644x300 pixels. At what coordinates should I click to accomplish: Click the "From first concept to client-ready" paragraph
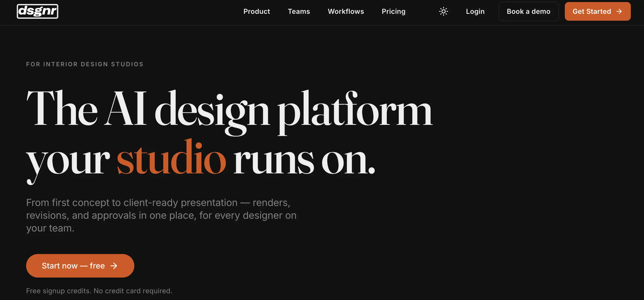[x=161, y=215]
